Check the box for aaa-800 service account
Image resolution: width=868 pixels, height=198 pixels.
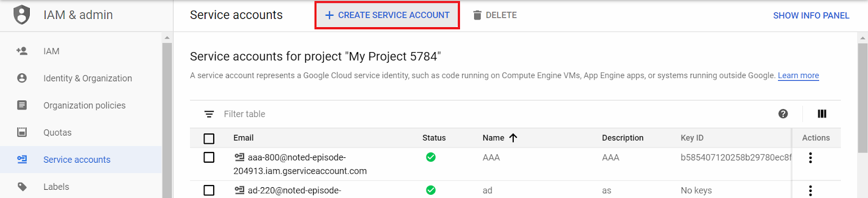(209, 157)
